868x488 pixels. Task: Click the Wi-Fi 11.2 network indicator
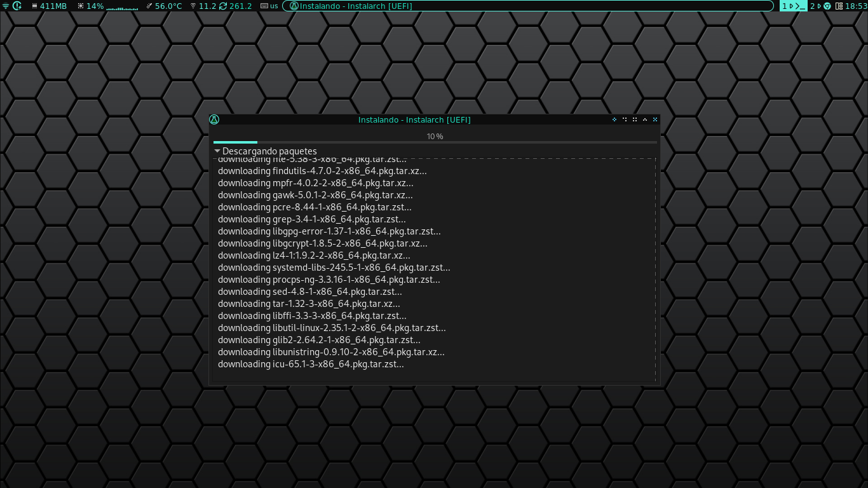coord(203,6)
